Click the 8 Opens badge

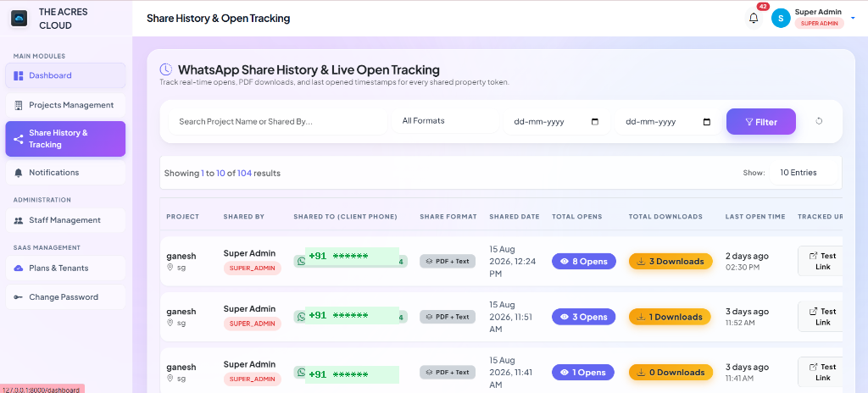point(583,261)
